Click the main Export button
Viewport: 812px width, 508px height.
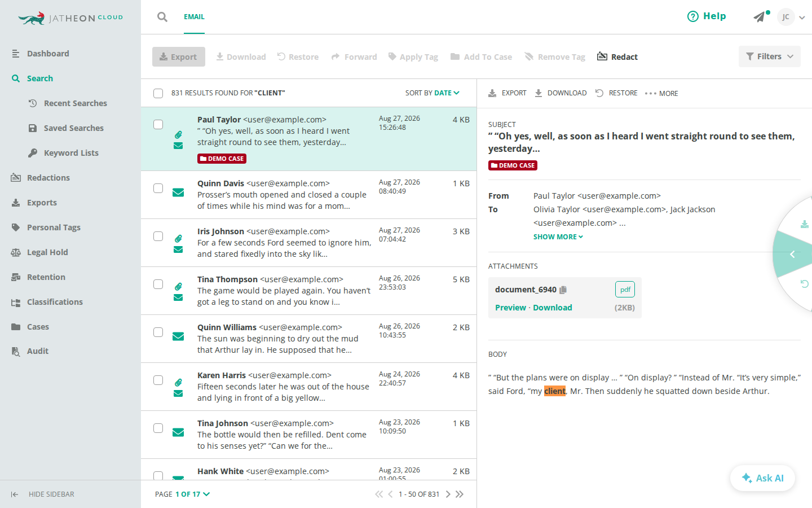[179, 56]
